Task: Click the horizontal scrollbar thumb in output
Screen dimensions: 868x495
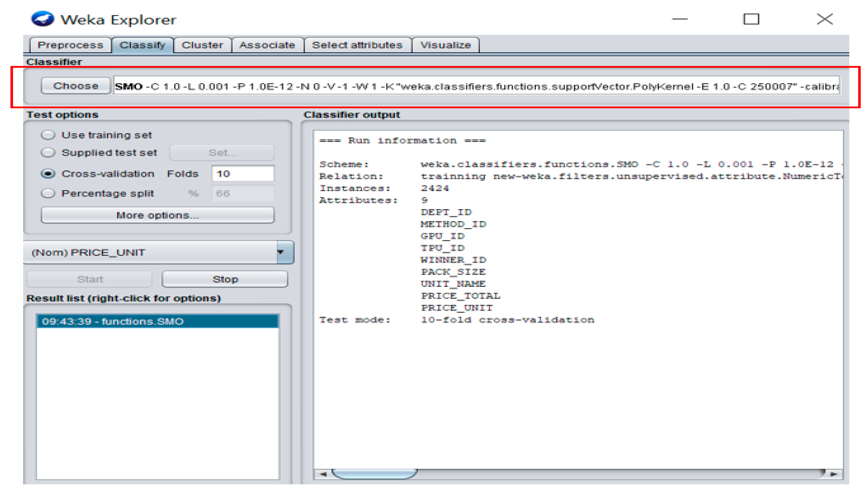Action: coord(374,474)
